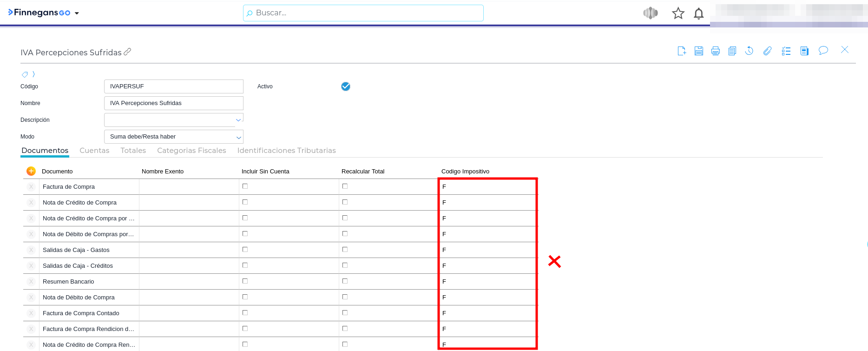Click the link icon next to the page title
Screen dimensions: 868x351
[x=127, y=52]
